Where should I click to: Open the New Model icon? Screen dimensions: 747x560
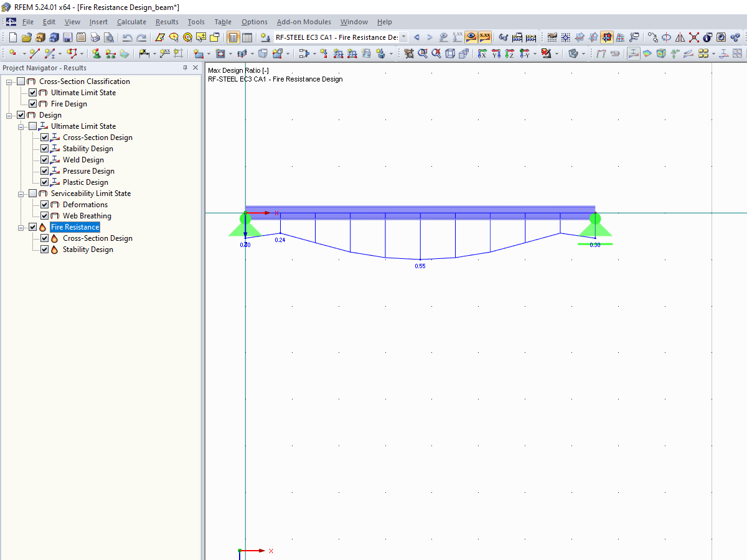click(12, 37)
